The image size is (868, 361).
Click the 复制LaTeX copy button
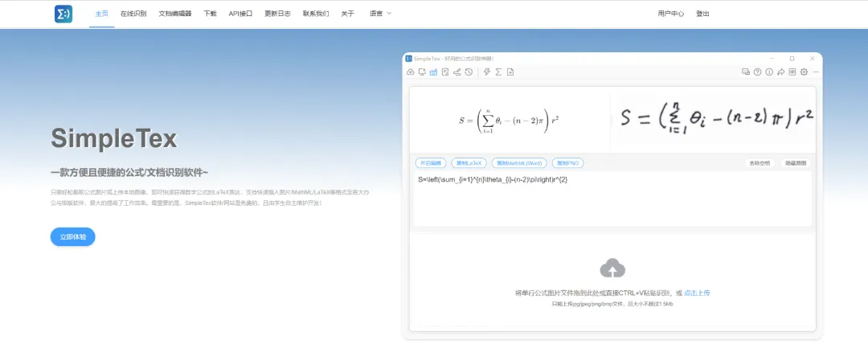click(469, 162)
